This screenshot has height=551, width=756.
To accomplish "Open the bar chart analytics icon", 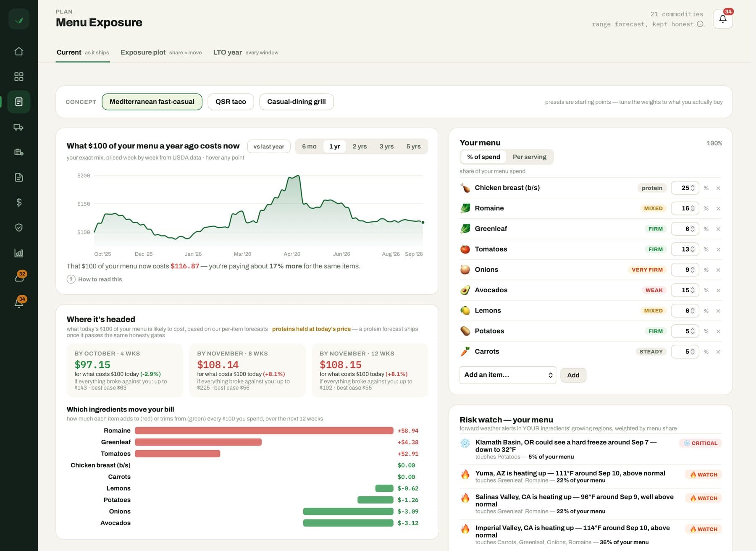I will click(x=19, y=253).
